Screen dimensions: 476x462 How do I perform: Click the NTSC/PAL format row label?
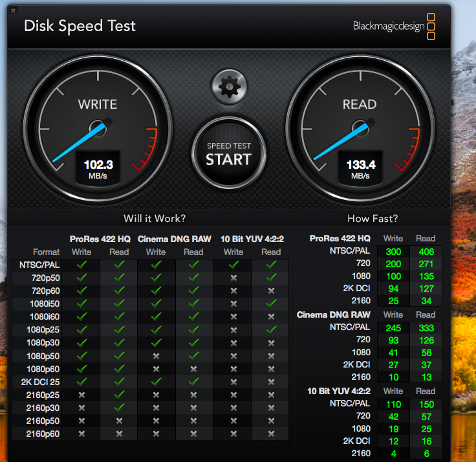click(x=39, y=265)
